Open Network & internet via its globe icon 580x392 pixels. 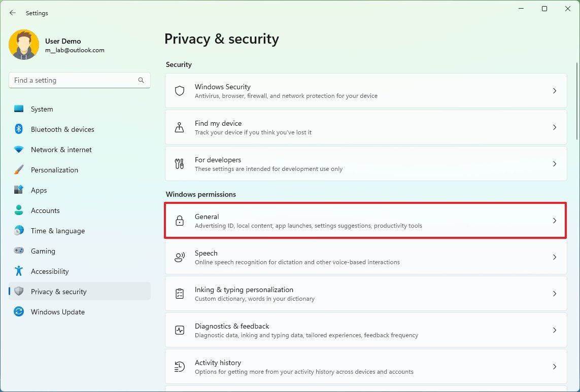(19, 150)
